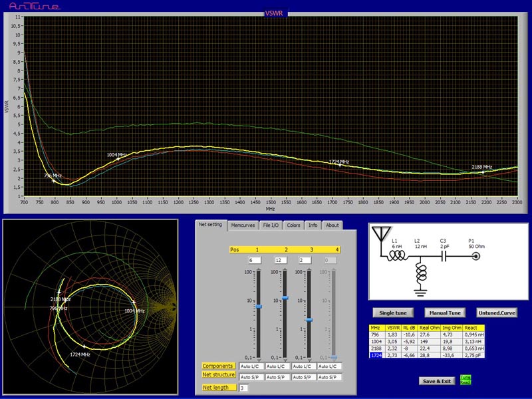Viewport: 532px width, 399px height.
Task: Click the 1724 MHz marker on the VSWR graph
Action: [x=340, y=165]
